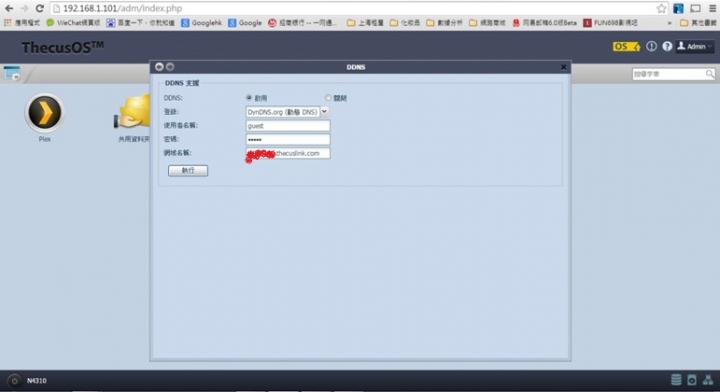The image size is (720, 392).
Task: Go back in the browser
Action: (9, 8)
